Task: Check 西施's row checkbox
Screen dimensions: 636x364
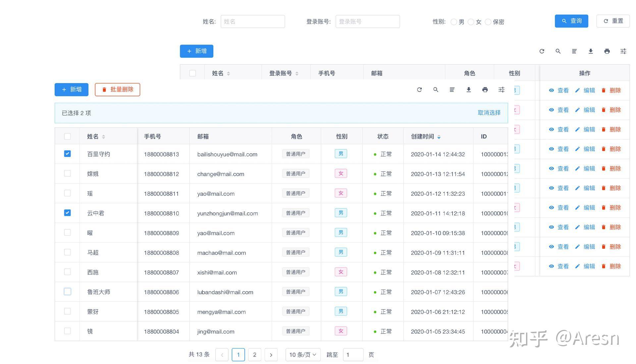Action: click(67, 272)
